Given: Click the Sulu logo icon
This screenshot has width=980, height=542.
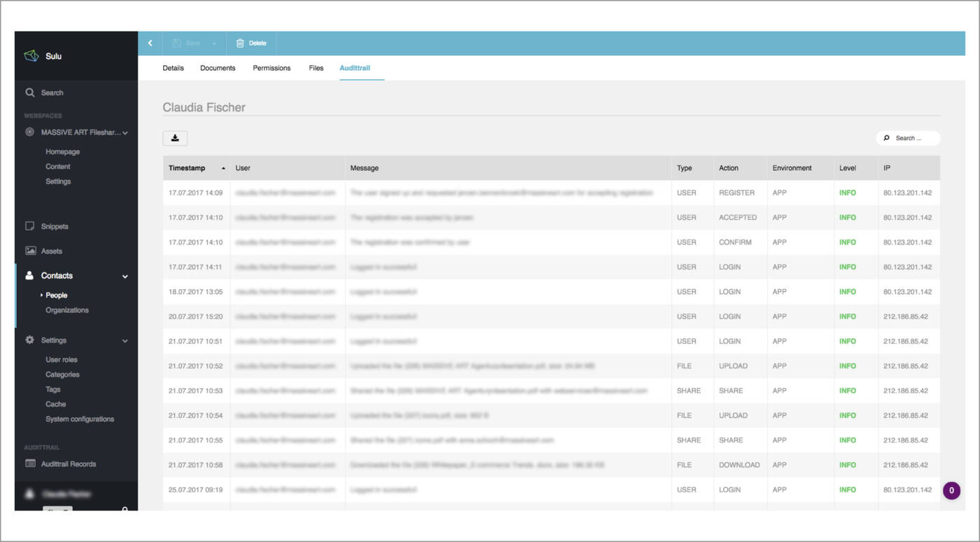Looking at the screenshot, I should click(31, 56).
